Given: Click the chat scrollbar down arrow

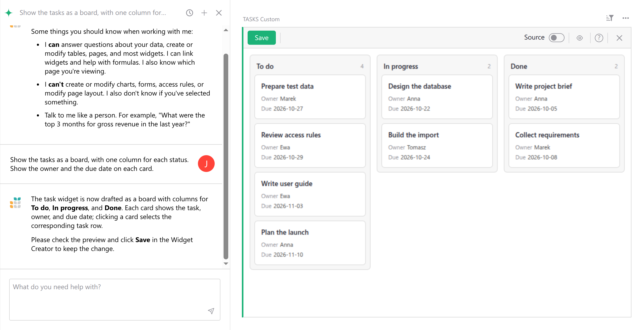Looking at the screenshot, I should [226, 264].
